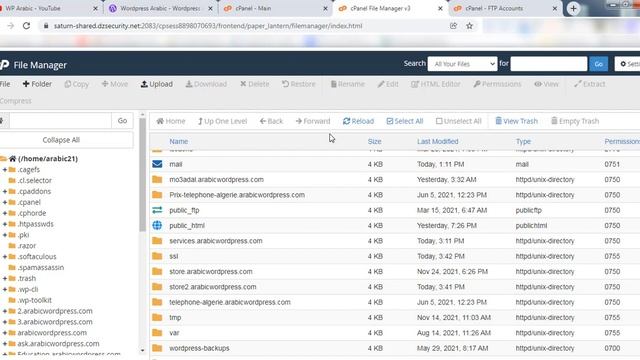Click the search Go button
The image size is (640, 360).
pyautogui.click(x=598, y=64)
